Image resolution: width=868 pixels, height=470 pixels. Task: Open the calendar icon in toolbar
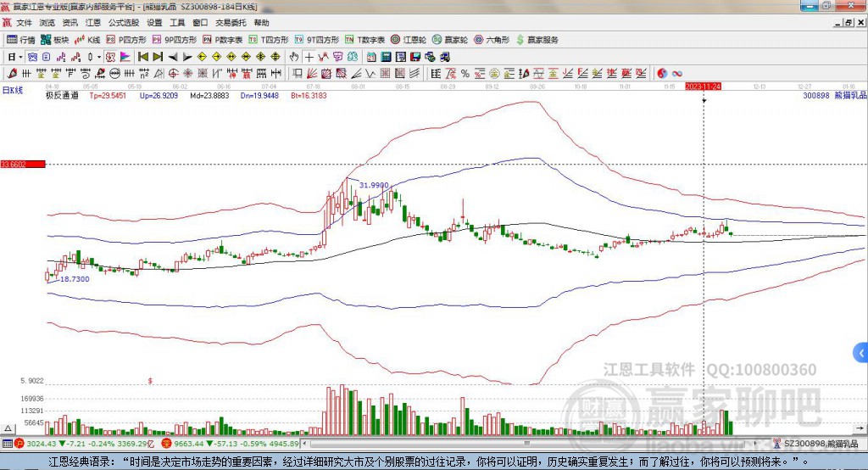(x=371, y=57)
